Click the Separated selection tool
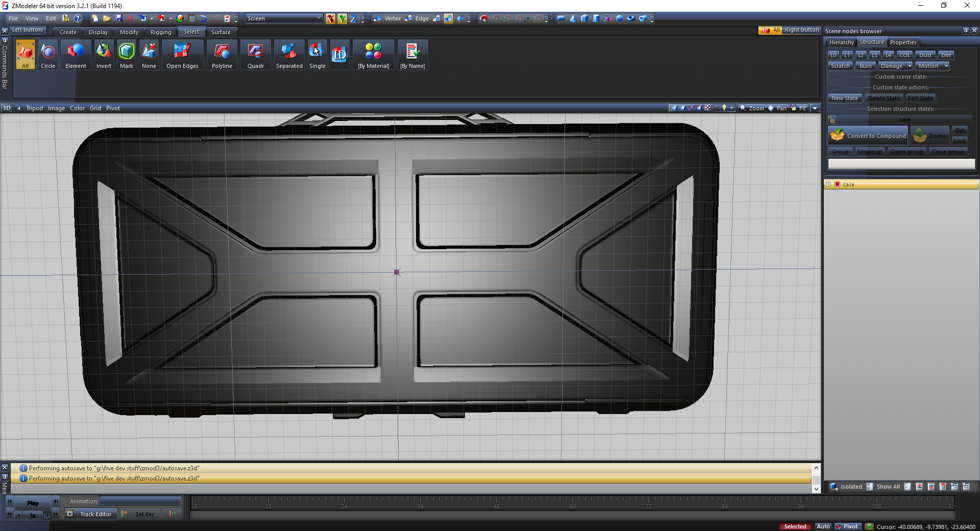 [289, 55]
